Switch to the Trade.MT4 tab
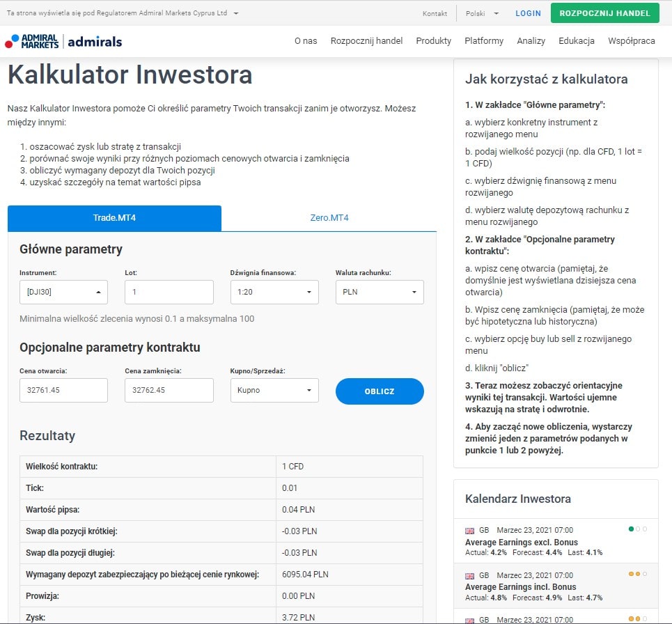 (114, 218)
